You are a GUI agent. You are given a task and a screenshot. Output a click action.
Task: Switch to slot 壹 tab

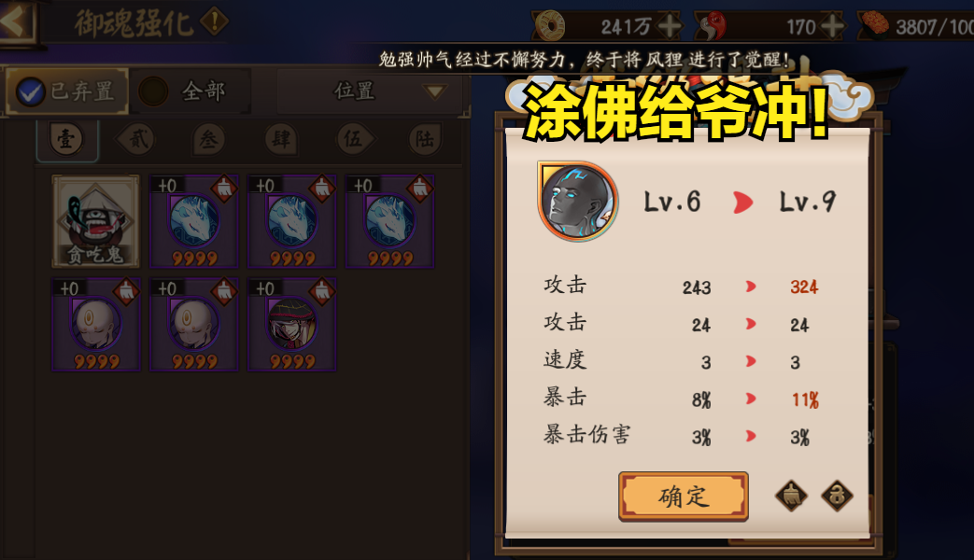pos(66,139)
